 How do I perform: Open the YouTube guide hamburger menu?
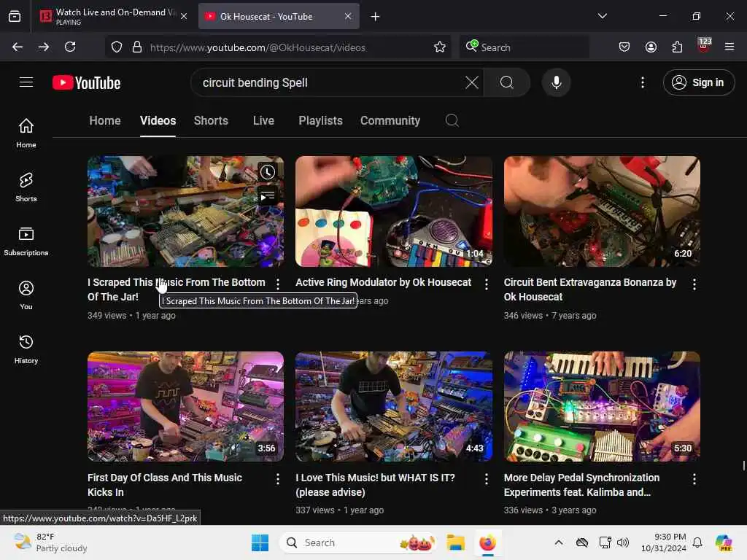click(26, 82)
